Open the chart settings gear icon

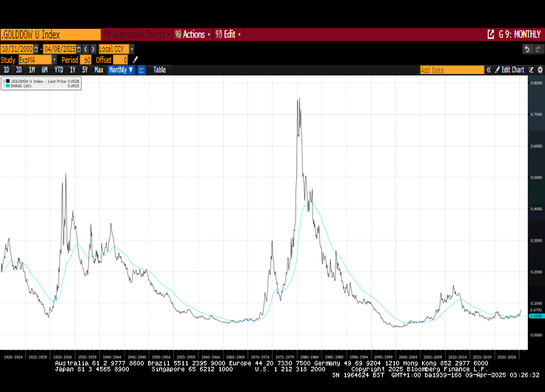pos(540,70)
